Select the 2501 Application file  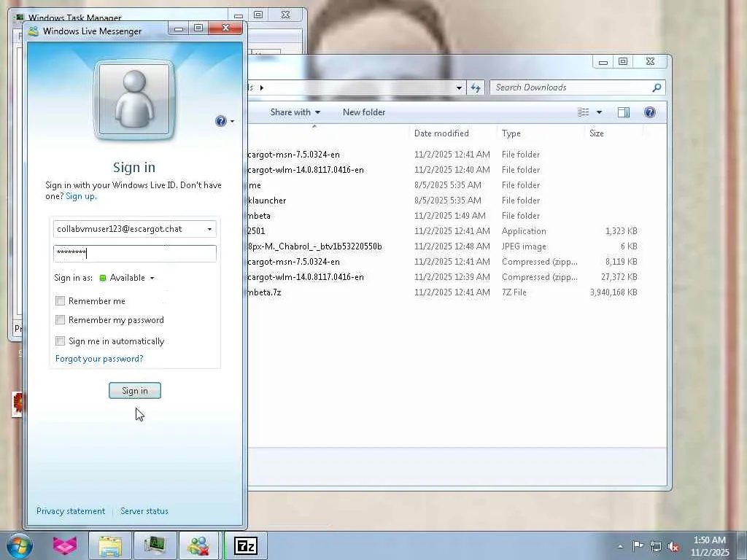point(443,231)
